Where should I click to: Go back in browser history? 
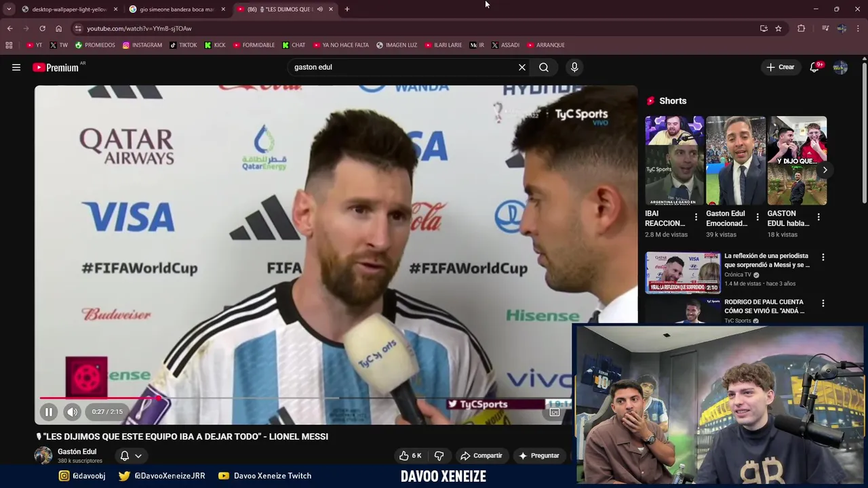(x=9, y=28)
